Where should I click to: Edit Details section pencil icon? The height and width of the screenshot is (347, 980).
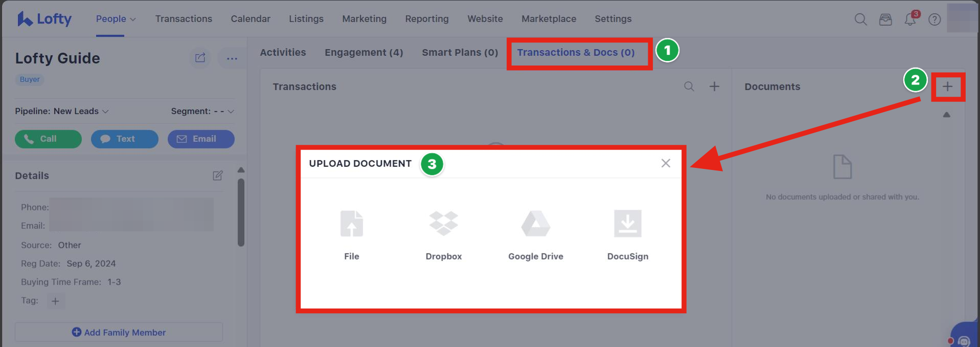pyautogui.click(x=218, y=176)
